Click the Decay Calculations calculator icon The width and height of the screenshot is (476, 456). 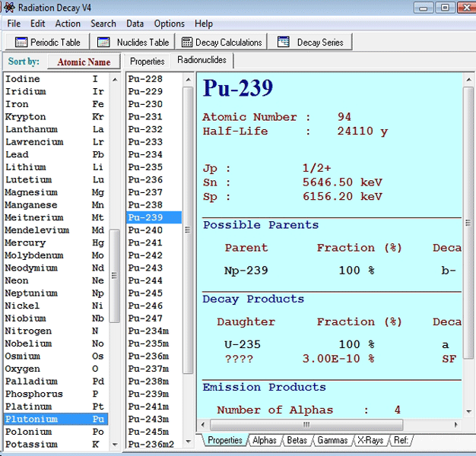tap(187, 42)
